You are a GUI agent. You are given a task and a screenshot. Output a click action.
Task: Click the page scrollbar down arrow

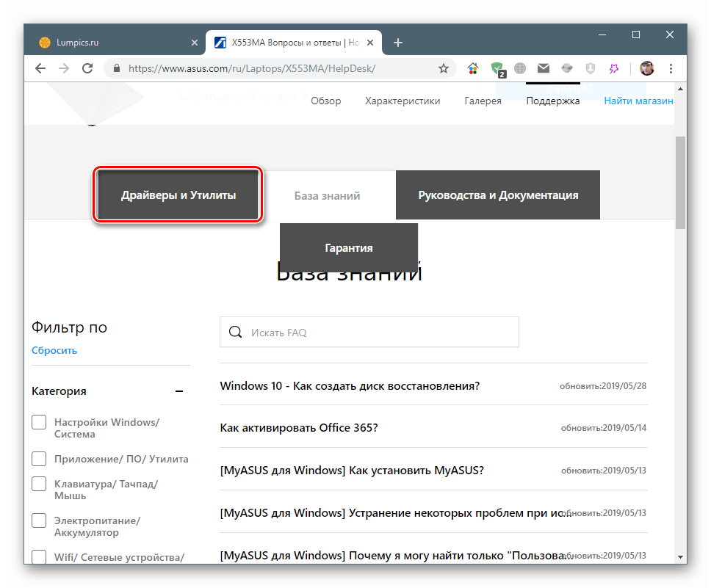(680, 556)
